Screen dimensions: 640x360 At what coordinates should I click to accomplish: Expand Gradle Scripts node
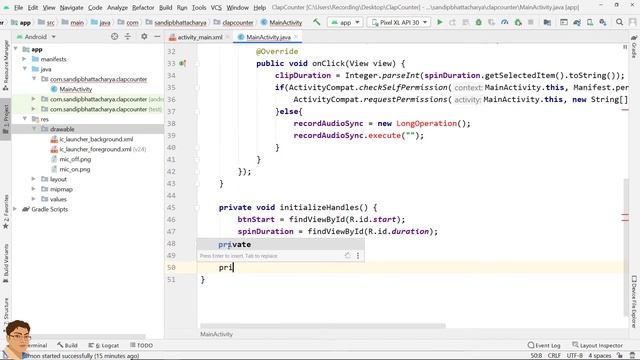[16, 209]
